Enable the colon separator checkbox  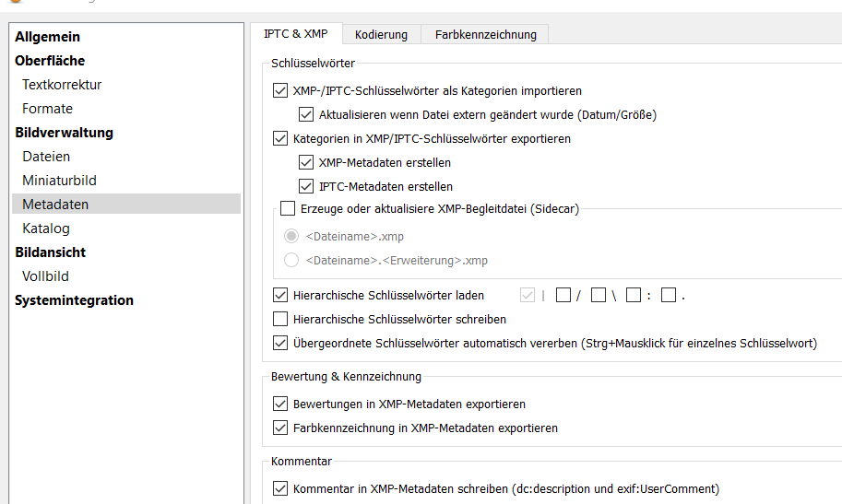pyautogui.click(x=634, y=296)
